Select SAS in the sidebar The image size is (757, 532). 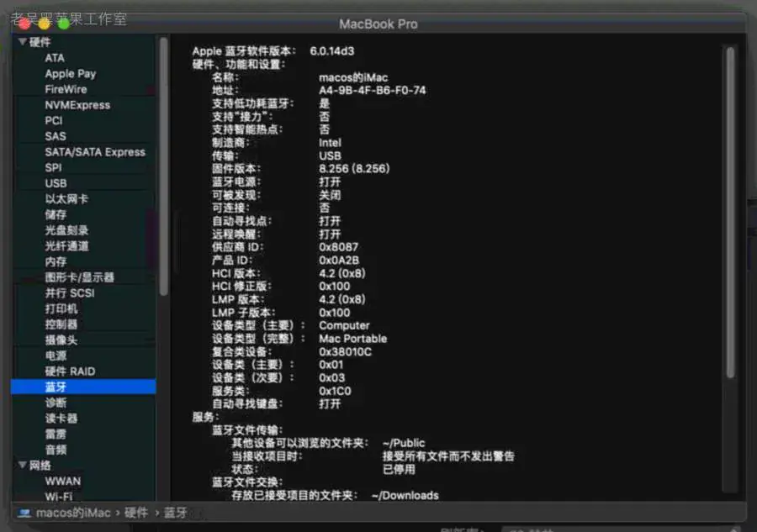click(56, 136)
